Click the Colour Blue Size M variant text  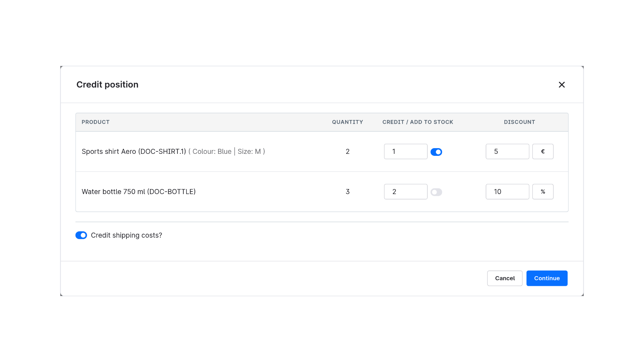[227, 152]
